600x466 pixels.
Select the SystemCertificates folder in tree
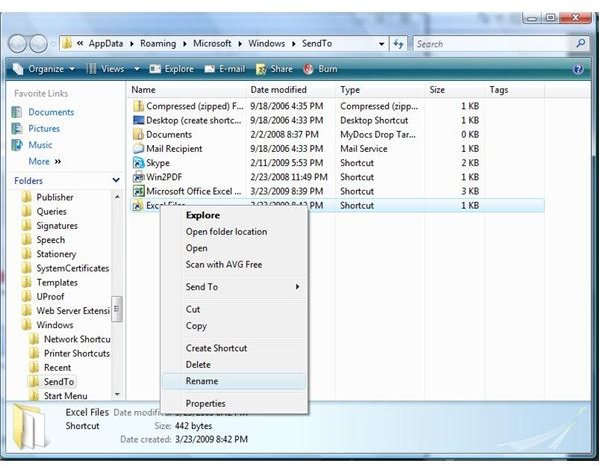pyautogui.click(x=73, y=268)
